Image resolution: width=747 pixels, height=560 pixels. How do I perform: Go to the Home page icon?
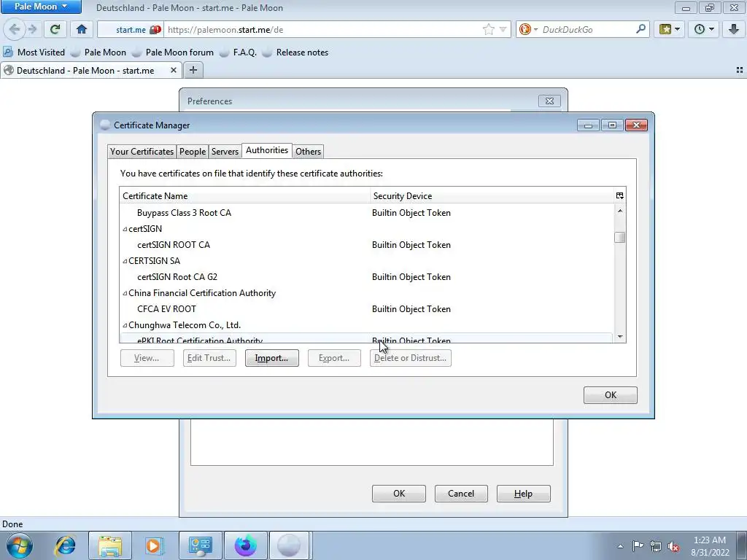coord(82,29)
